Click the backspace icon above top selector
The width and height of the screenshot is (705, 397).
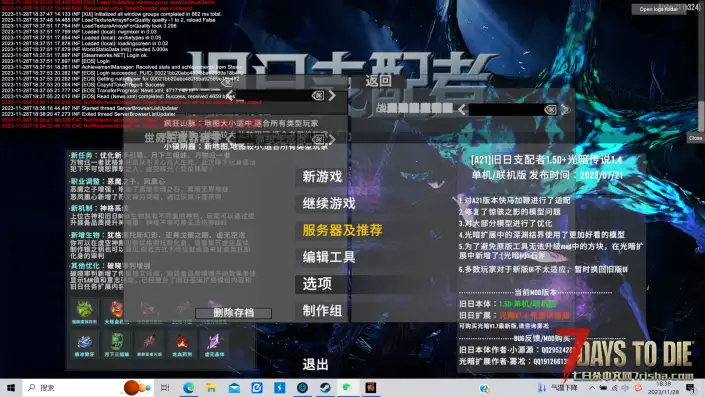[226, 83]
